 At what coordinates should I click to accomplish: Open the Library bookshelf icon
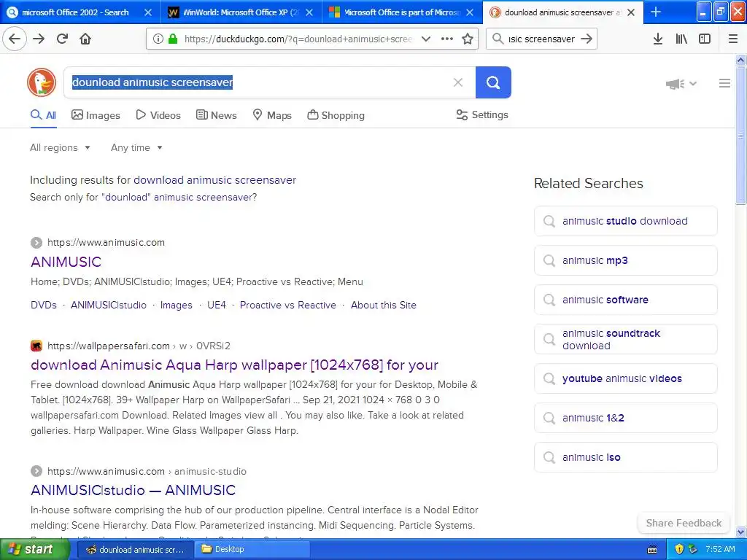[x=681, y=39]
